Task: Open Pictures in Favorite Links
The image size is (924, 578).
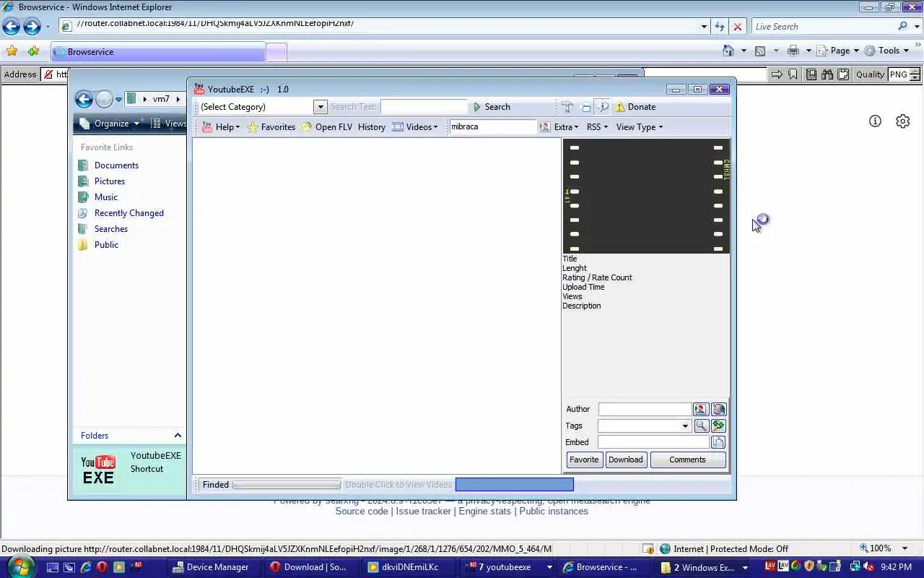Action: point(110,181)
